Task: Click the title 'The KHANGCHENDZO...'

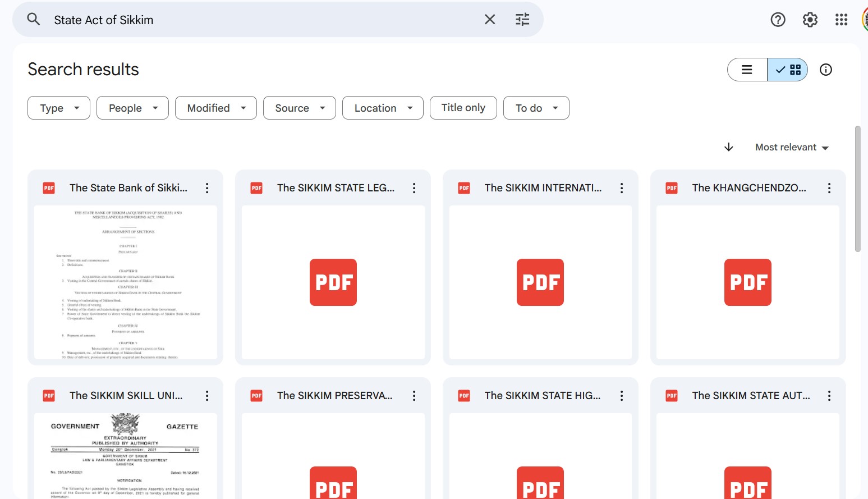Action: (x=749, y=188)
